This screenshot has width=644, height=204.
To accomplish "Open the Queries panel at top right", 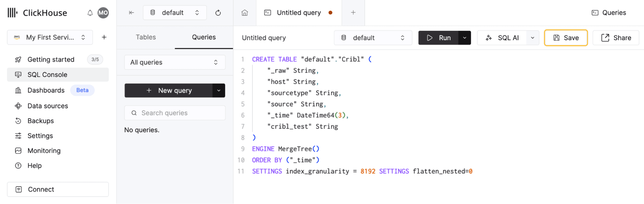I will click(609, 13).
